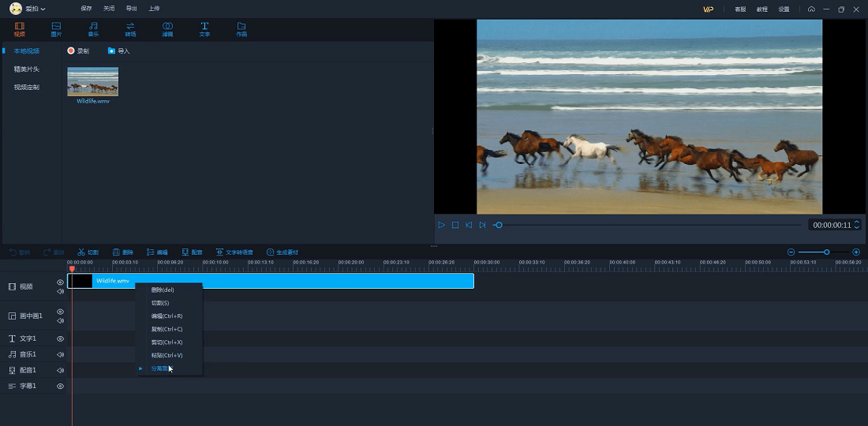Open the 音乐 (Music) media tab
Viewport: 868px width, 426px height.
pos(93,29)
